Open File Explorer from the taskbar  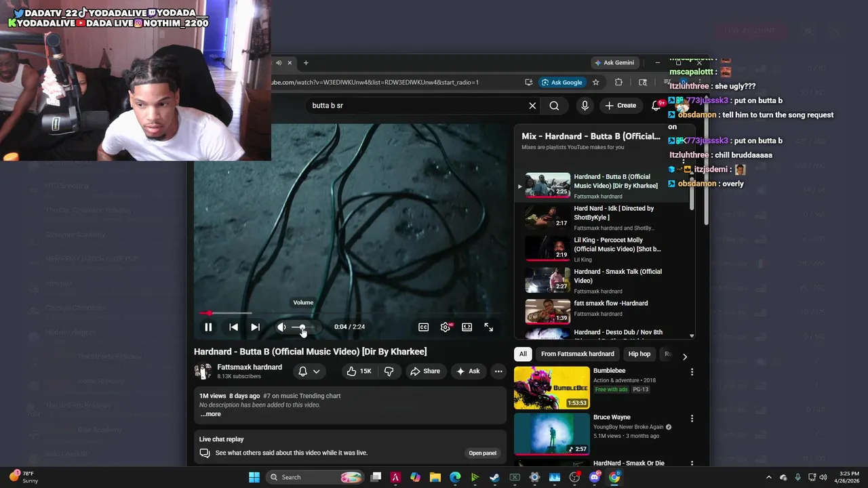[x=435, y=477]
